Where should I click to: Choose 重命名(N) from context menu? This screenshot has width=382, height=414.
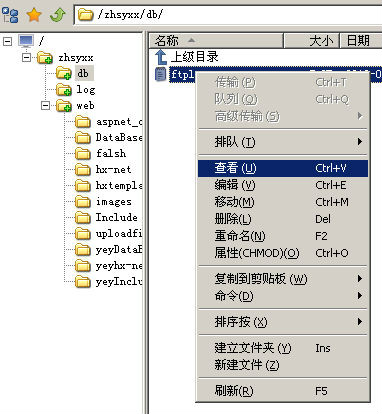[283, 236]
